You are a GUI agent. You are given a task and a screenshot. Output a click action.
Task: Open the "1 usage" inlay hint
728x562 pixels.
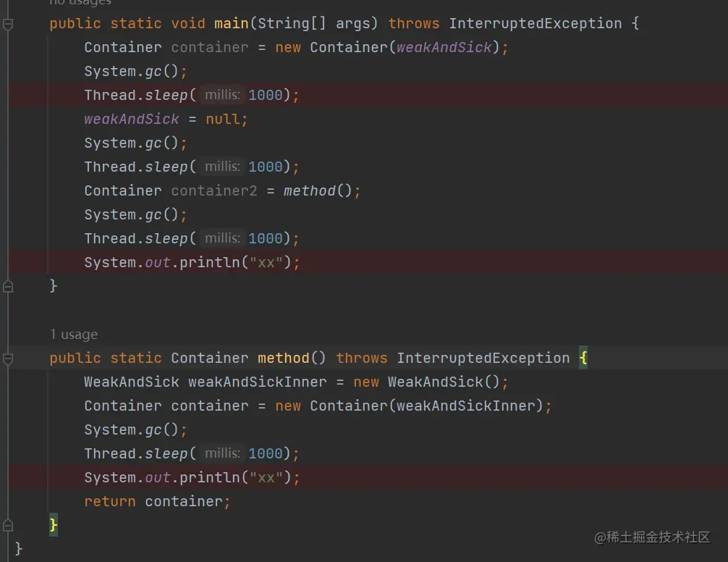[73, 335]
